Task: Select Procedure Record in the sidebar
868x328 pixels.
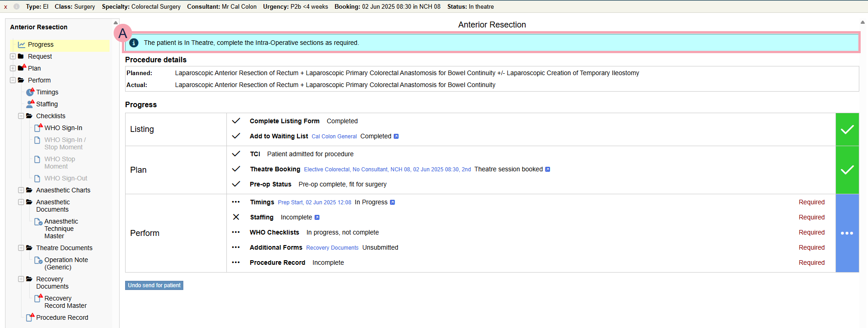Action: tap(62, 317)
